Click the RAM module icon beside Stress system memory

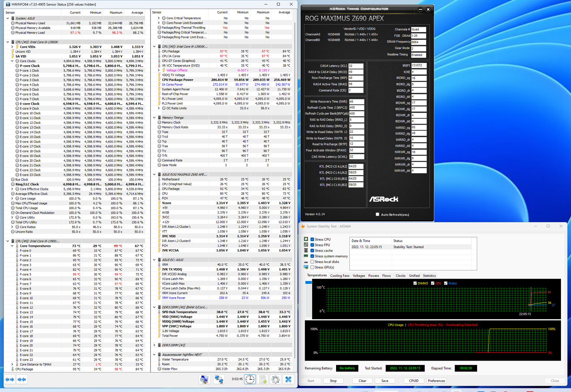pos(306,256)
